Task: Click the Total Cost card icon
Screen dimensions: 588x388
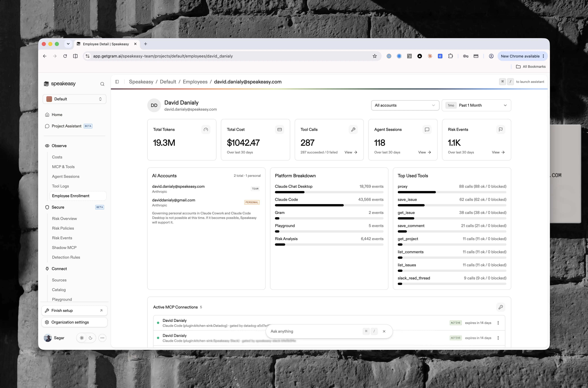Action: pos(279,129)
